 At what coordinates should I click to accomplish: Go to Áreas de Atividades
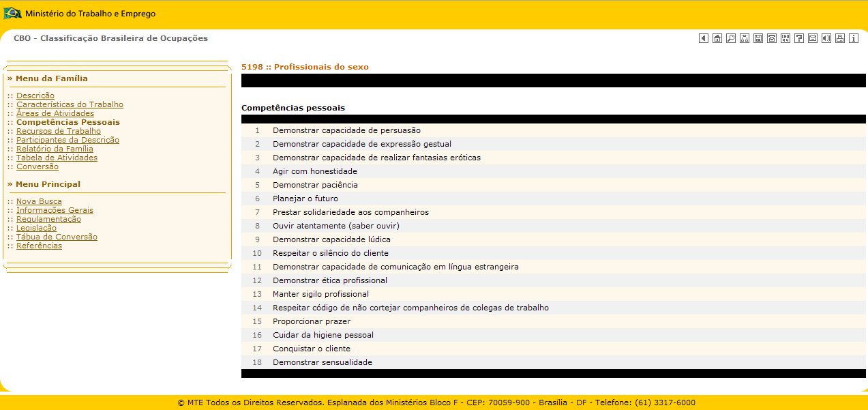pyautogui.click(x=55, y=113)
